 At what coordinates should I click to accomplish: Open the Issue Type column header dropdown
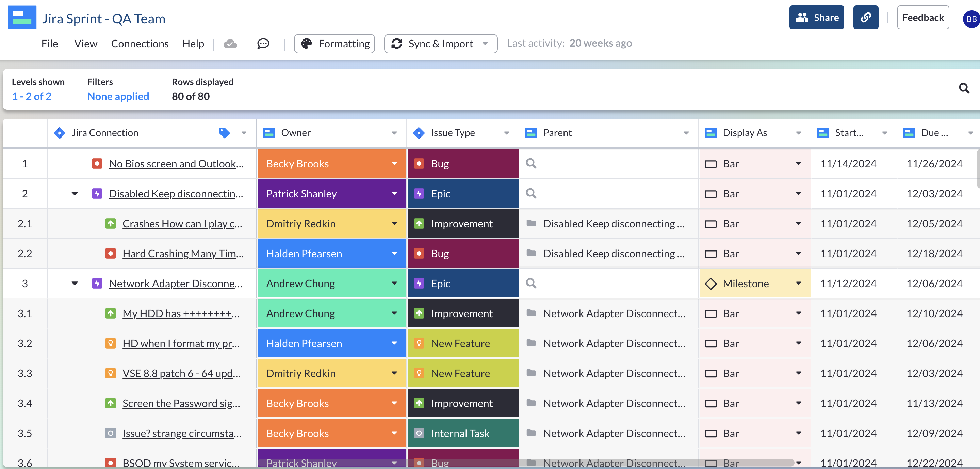[506, 133]
